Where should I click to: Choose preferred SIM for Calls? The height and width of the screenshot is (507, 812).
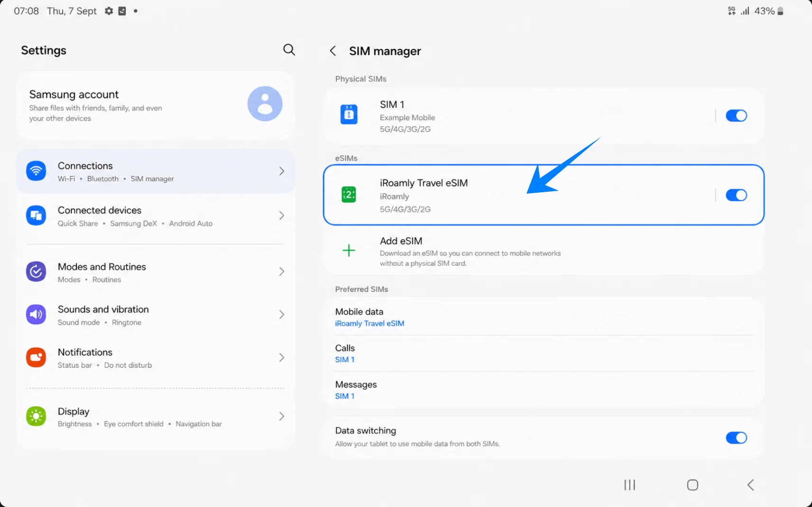[x=544, y=354]
